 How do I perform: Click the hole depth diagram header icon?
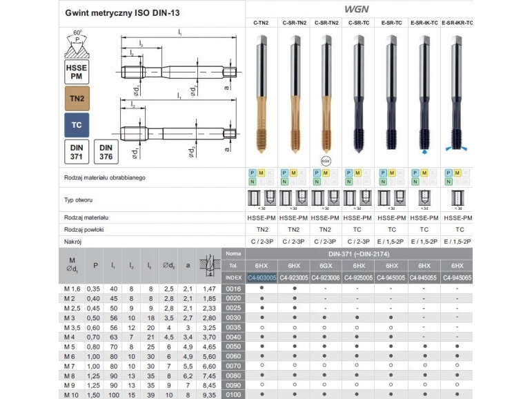[x=208, y=265]
